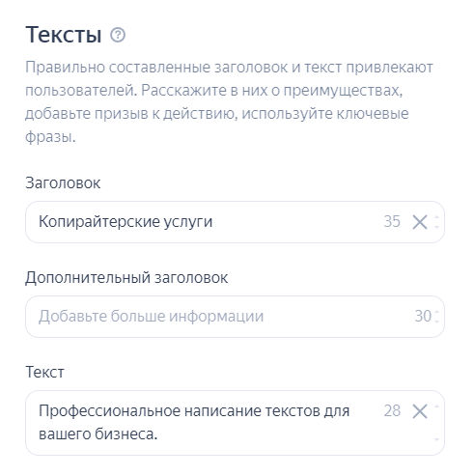Click the scroll-down arrow inside the Текст textarea
The image size is (474, 476).
click(436, 439)
